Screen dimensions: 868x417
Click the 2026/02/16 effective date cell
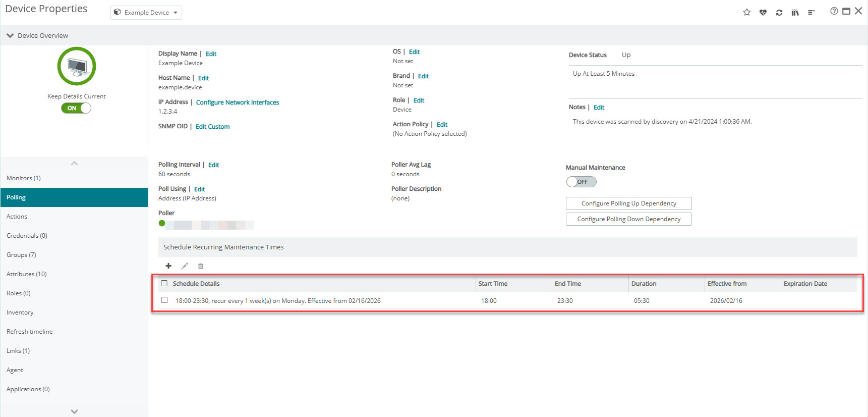pyautogui.click(x=726, y=301)
